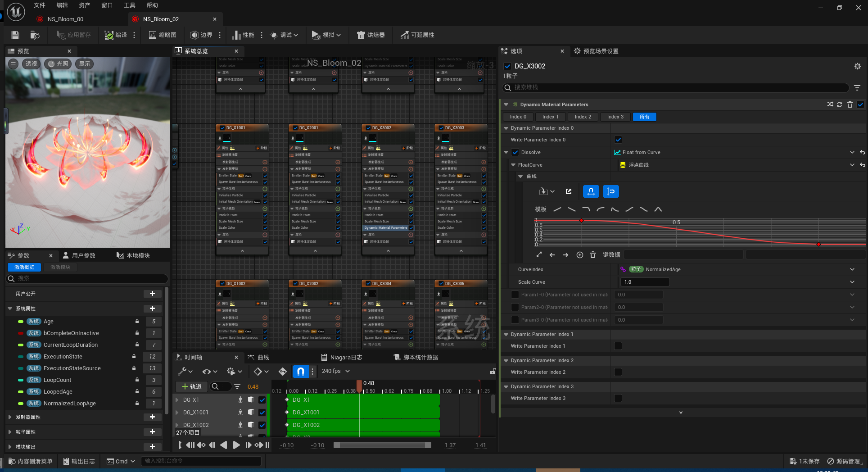868x472 pixels.
Task: Click the settings gear for DG_X3002
Action: pyautogui.click(x=858, y=66)
